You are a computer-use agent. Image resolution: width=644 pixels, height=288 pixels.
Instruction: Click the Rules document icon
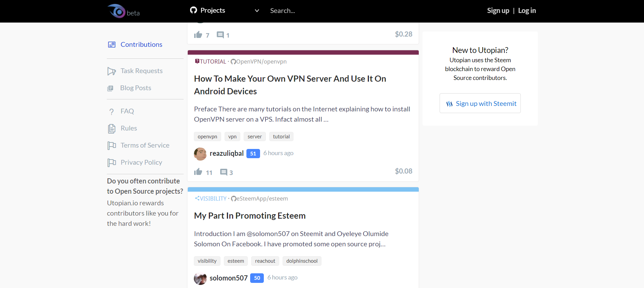[x=112, y=128]
